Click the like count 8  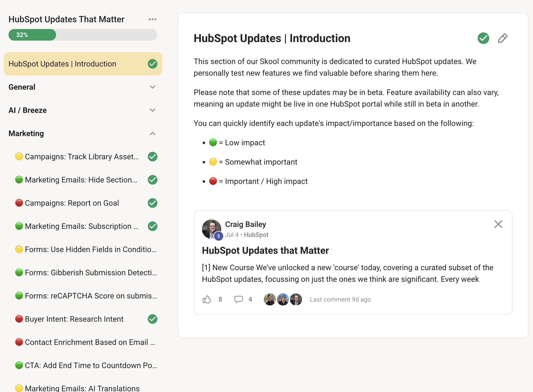220,299
